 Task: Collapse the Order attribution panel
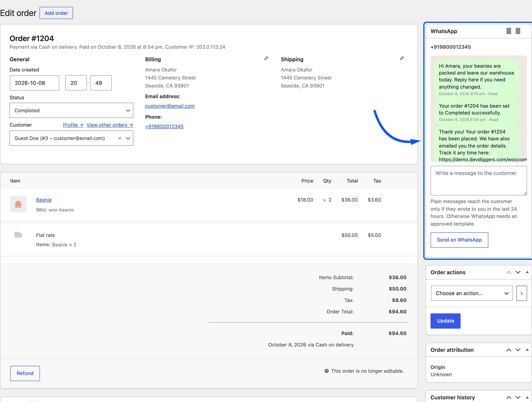click(527, 350)
